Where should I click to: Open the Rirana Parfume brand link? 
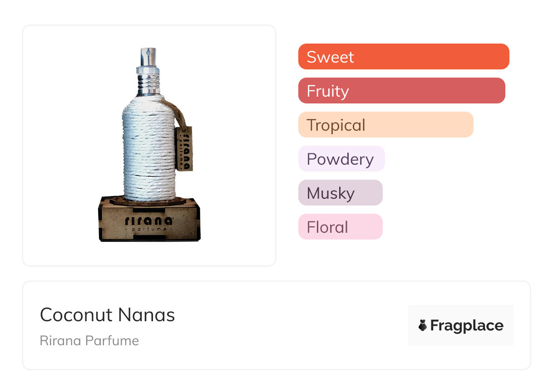pos(89,341)
